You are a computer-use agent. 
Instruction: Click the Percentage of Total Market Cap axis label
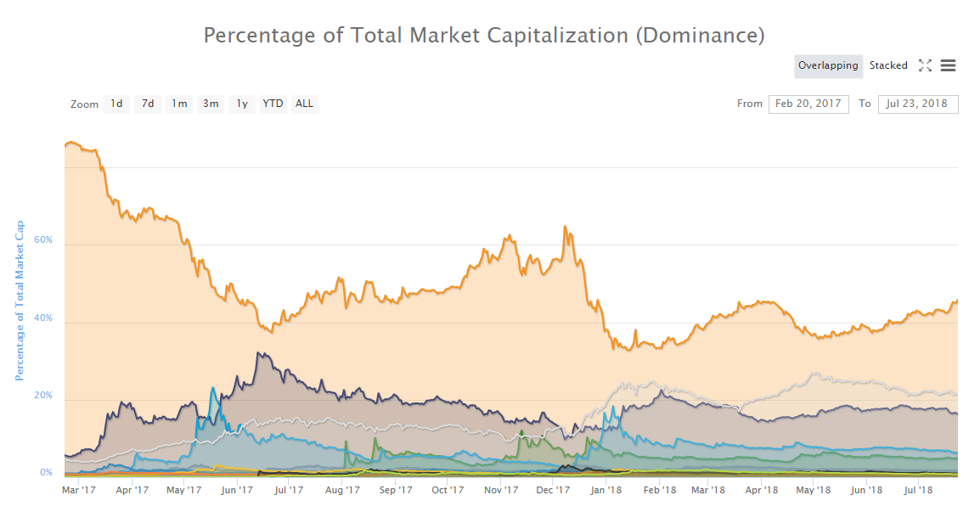pyautogui.click(x=20, y=301)
